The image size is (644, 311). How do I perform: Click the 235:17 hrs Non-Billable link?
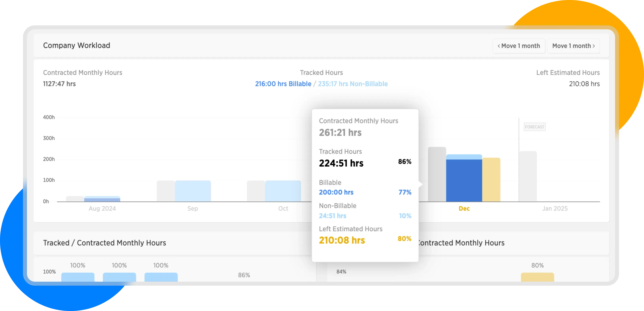353,84
